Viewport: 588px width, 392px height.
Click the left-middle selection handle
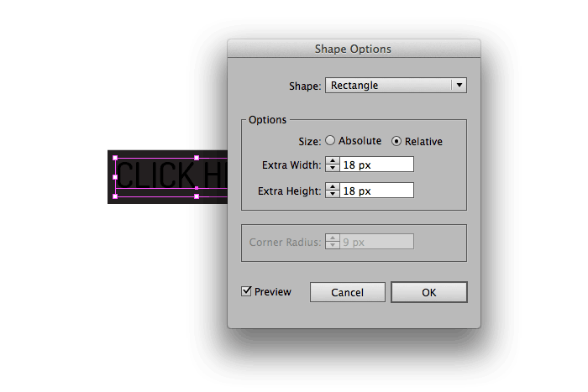click(x=115, y=177)
